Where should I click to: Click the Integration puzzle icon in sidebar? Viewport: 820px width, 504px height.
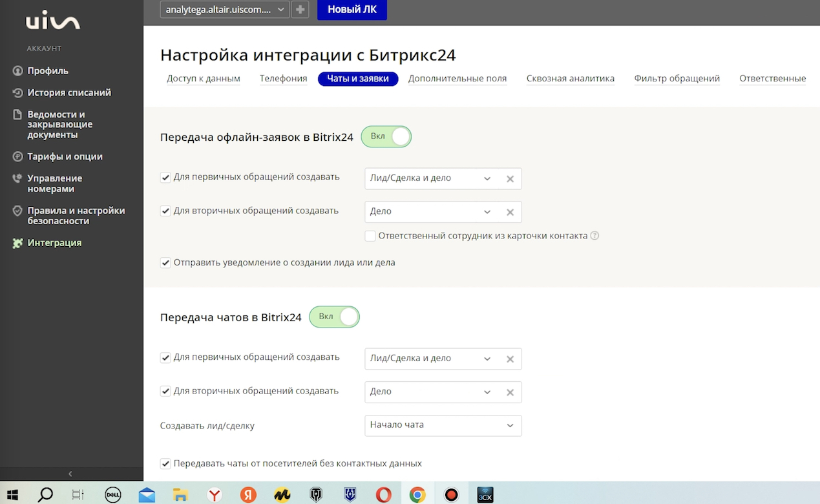[x=17, y=243]
